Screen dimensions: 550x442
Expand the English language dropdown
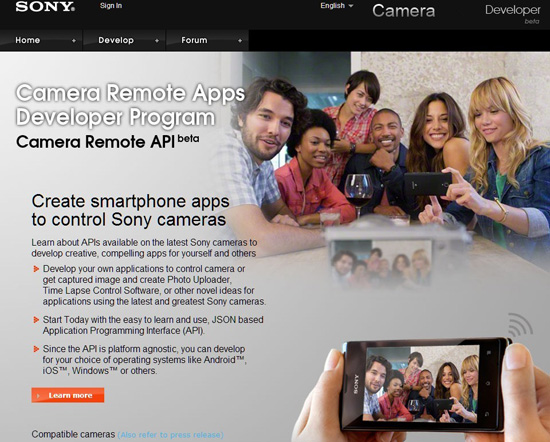(336, 6)
